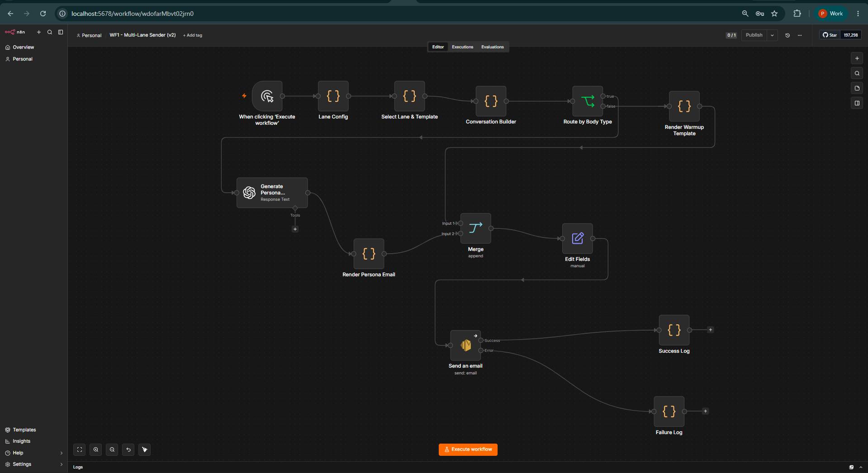The image size is (868, 473).
Task: Add a sticky note to canvas
Action: (x=857, y=88)
